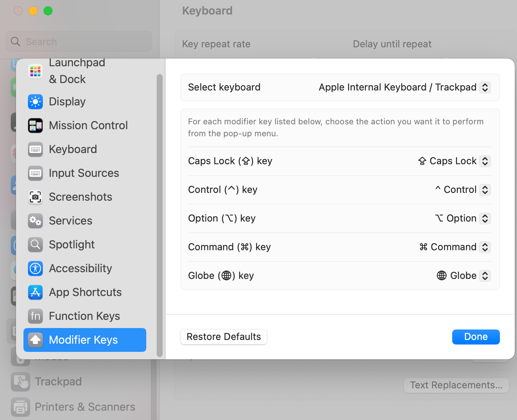The width and height of the screenshot is (517, 420).
Task: Click the Display sun icon
Action: [x=35, y=102]
